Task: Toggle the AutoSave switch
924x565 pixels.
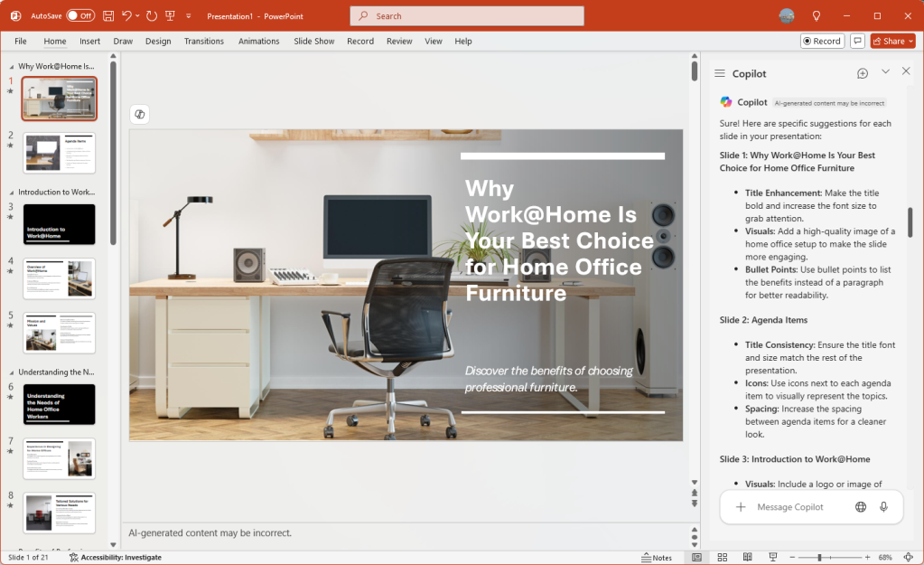Action: pyautogui.click(x=80, y=16)
